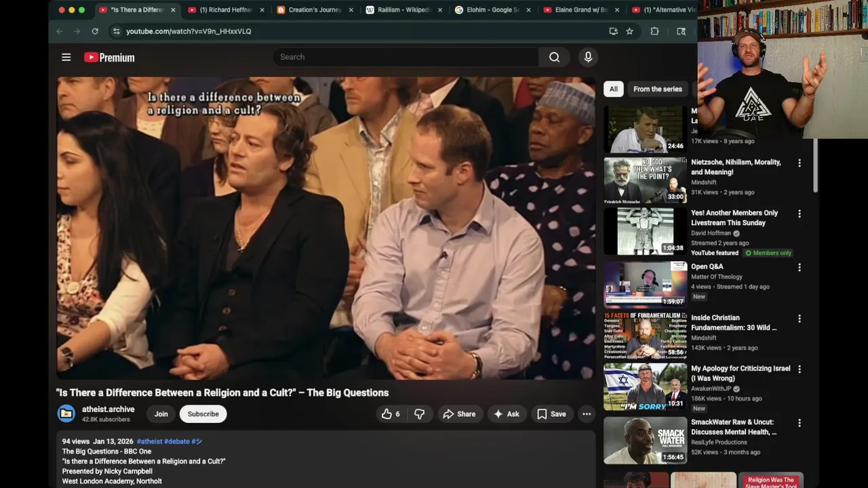
Task: Click the install/cast screen icon in address bar
Action: click(613, 31)
